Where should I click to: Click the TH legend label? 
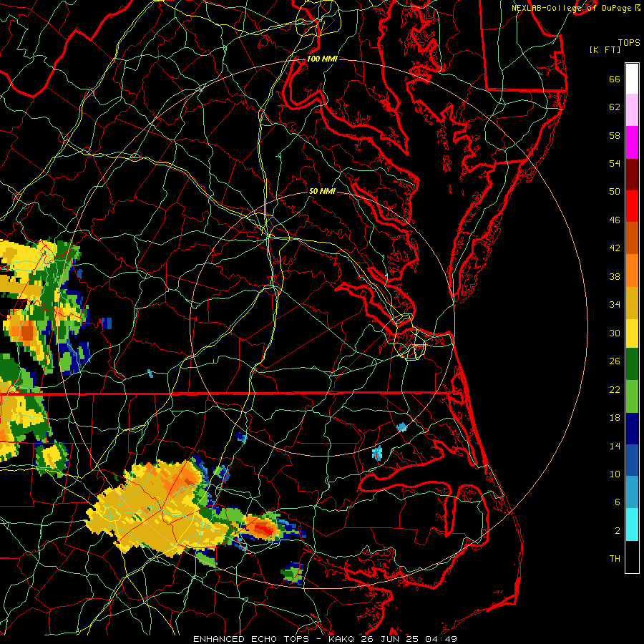click(615, 558)
